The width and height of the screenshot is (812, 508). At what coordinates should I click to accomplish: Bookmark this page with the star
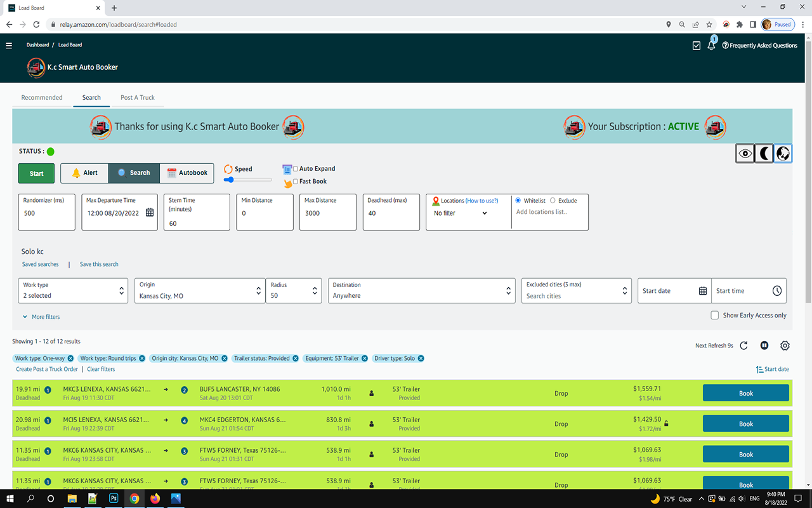[x=709, y=25]
